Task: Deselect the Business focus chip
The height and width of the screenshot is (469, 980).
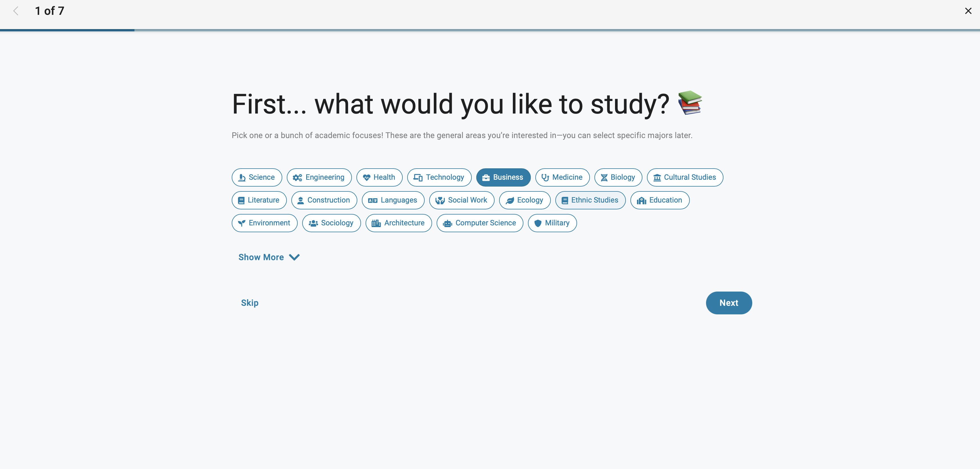Action: tap(503, 177)
